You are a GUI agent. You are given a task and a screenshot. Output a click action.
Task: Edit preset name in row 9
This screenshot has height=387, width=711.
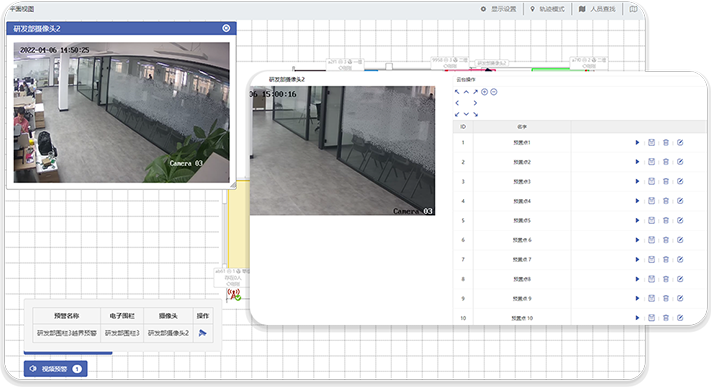coord(680,299)
